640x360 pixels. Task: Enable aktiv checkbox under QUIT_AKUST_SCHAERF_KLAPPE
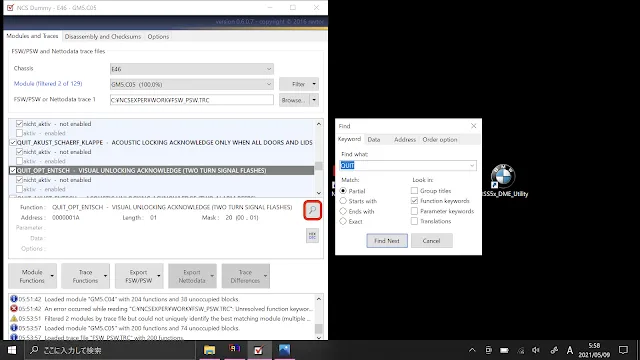[19, 161]
